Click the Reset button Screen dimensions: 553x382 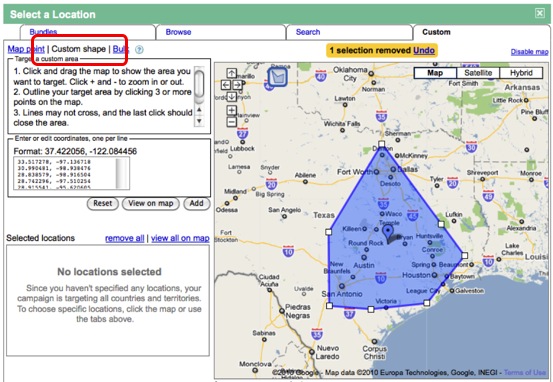(103, 204)
